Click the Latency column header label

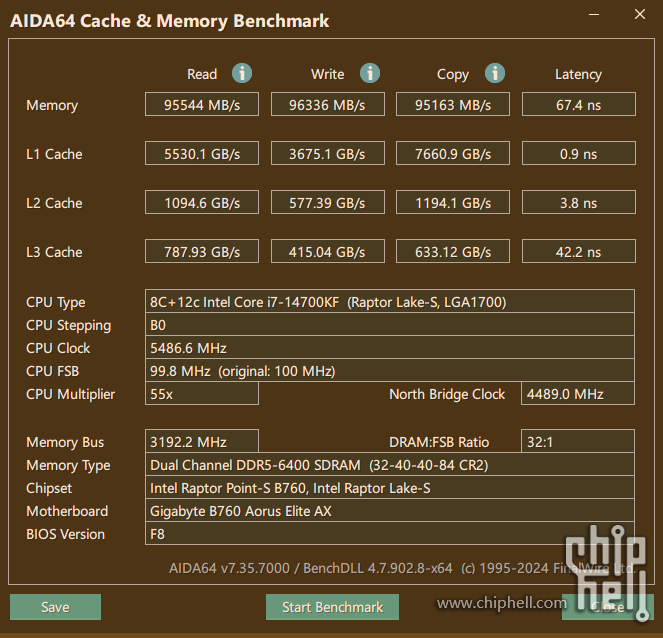pos(578,74)
